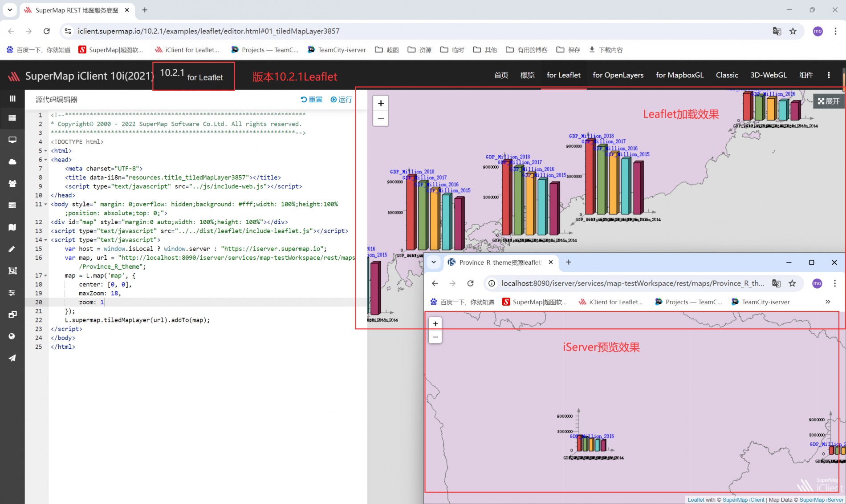Open the bounding-box group sidebar icon
This screenshot has width=846, height=504.
point(12,270)
